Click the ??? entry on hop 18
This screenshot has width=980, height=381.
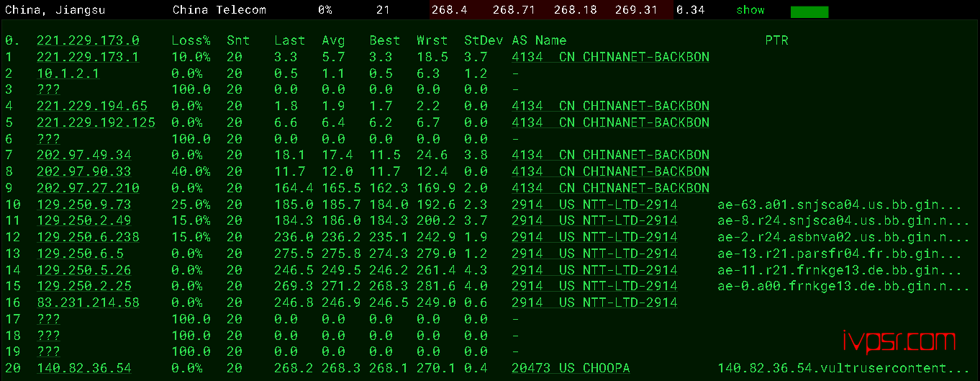tap(48, 336)
